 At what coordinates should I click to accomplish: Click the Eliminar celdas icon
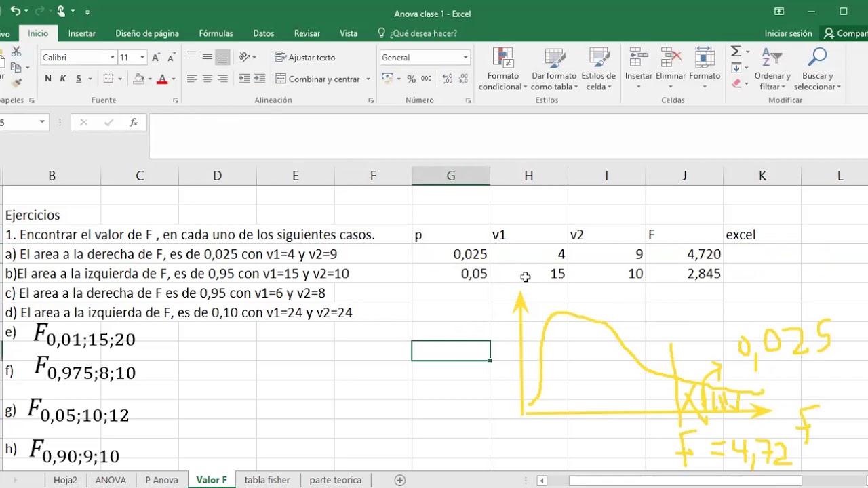(x=671, y=58)
